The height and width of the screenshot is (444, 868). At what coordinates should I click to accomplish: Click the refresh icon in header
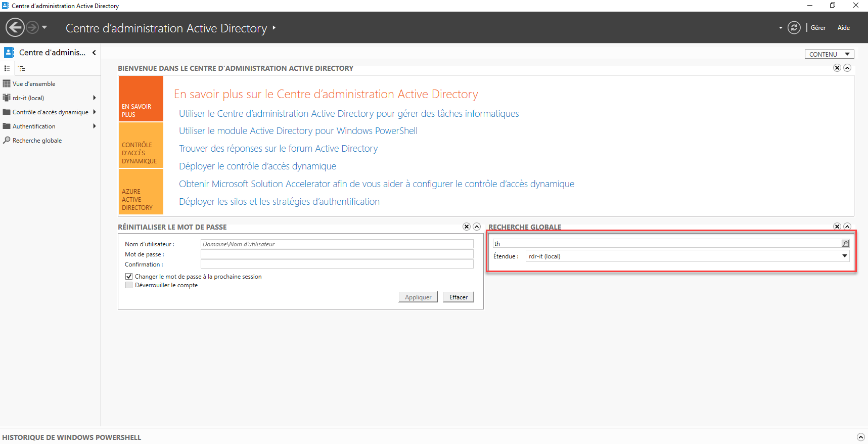click(794, 28)
